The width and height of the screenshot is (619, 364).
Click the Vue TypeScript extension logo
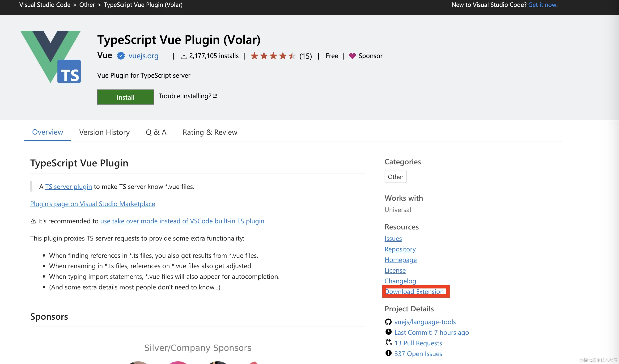point(51,57)
